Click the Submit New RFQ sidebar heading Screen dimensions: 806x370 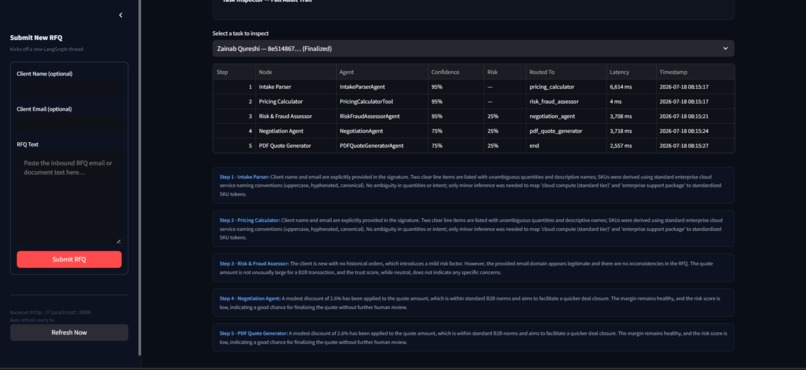36,38
